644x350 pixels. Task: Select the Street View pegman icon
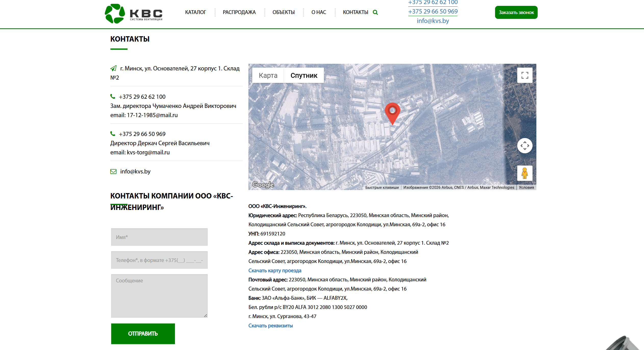(x=525, y=173)
